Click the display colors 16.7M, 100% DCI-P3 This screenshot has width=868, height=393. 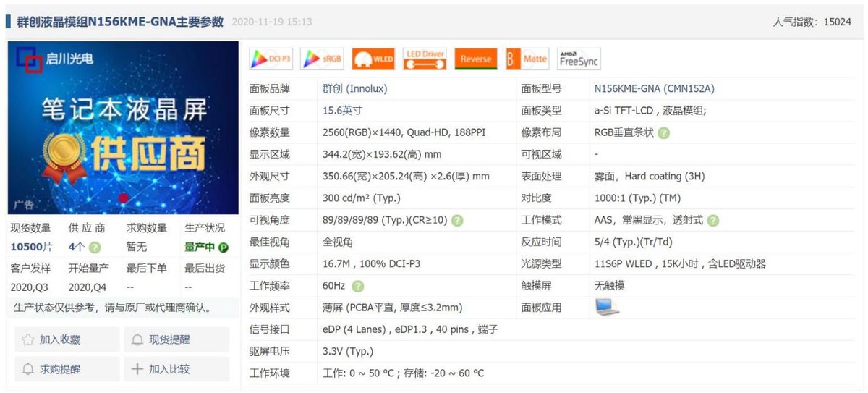click(x=371, y=264)
